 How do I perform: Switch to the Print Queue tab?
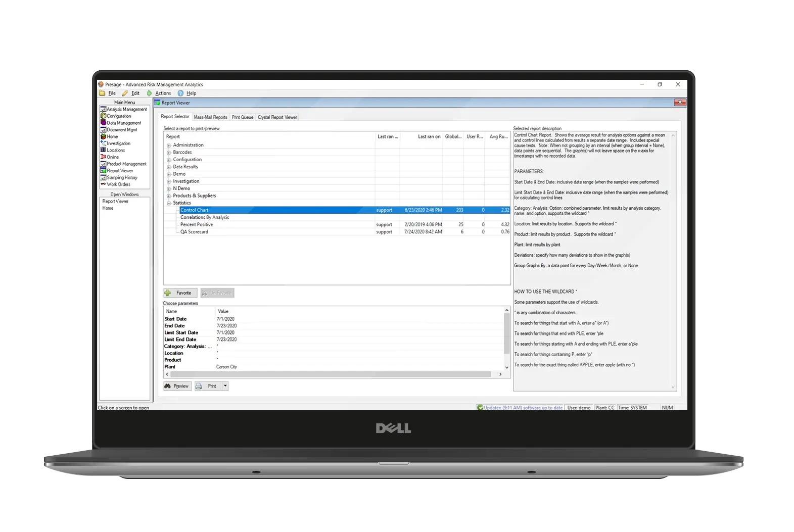243,117
